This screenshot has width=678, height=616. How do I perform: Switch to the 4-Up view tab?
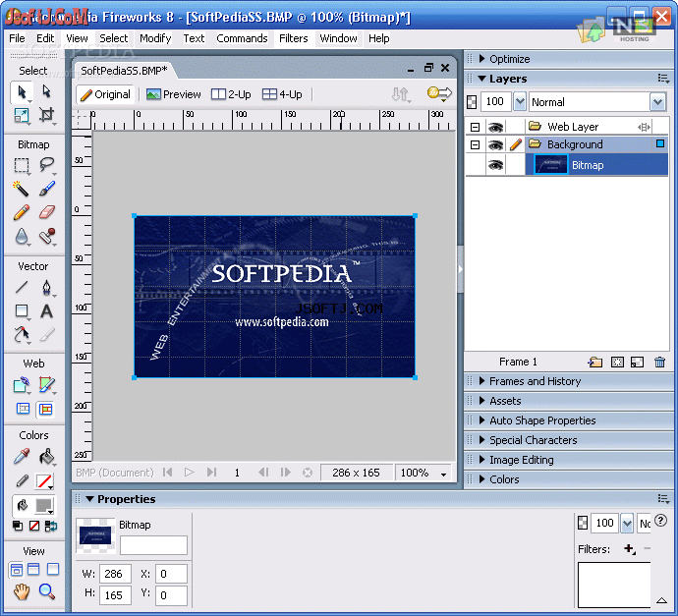click(282, 94)
